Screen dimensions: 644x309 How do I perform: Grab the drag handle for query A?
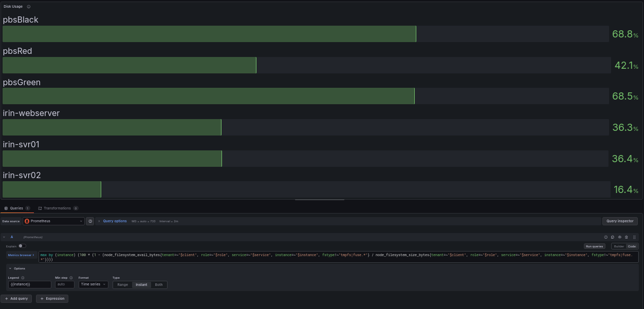coord(634,237)
